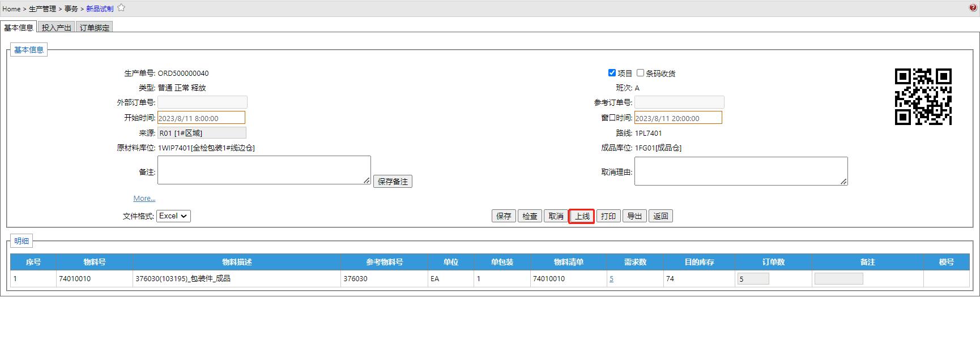Open the help question mark icon
The height and width of the screenshot is (353, 980).
(973, 8)
